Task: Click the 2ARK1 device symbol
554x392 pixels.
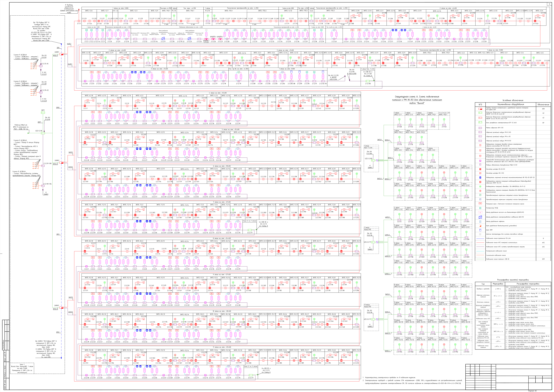Action: (62, 54)
